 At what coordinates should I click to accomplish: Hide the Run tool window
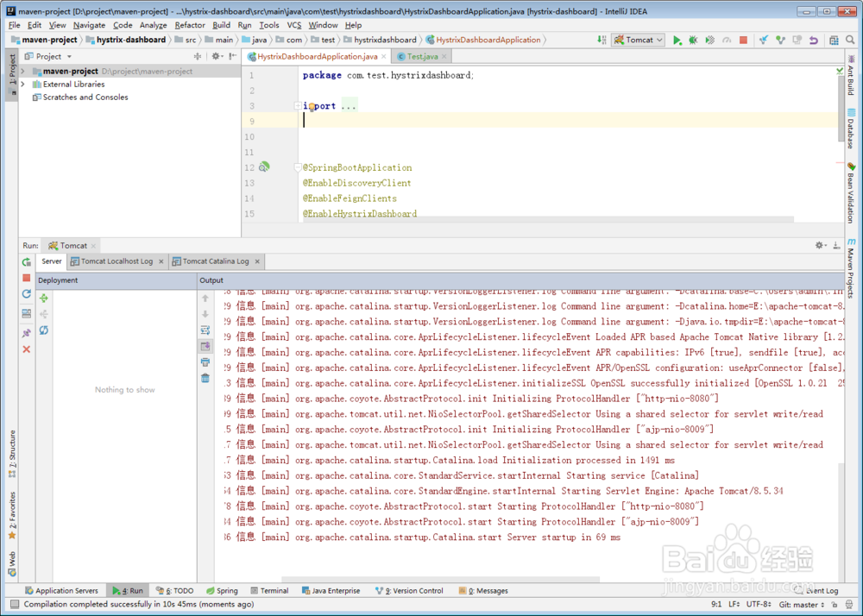click(836, 245)
